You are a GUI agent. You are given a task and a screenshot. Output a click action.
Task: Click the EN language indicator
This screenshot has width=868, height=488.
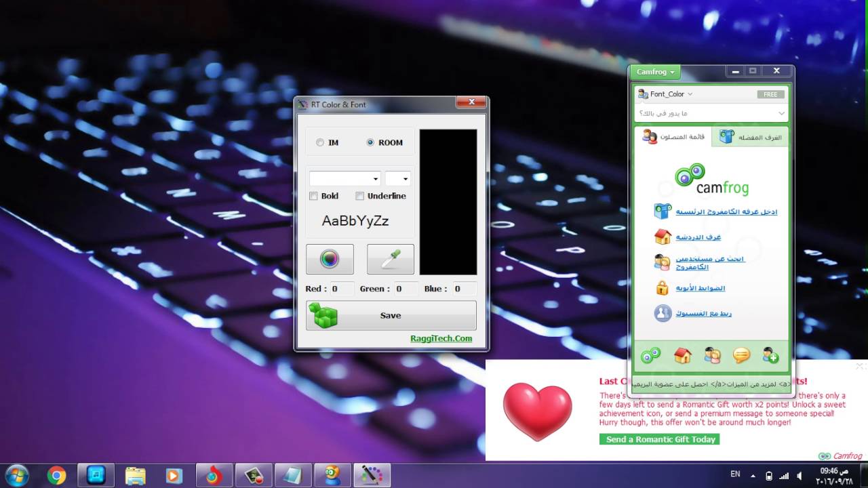pos(735,476)
